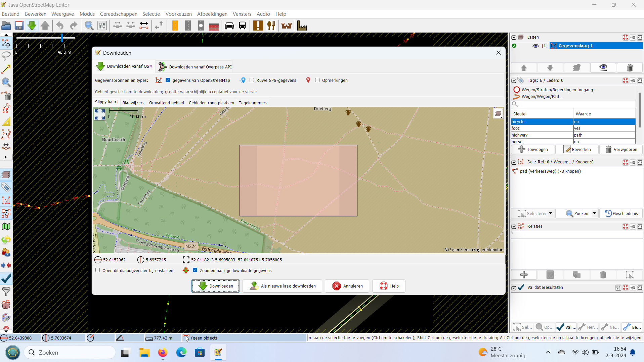This screenshot has height=362, width=644.
Task: Click Geschiedenis button
Action: point(621,213)
